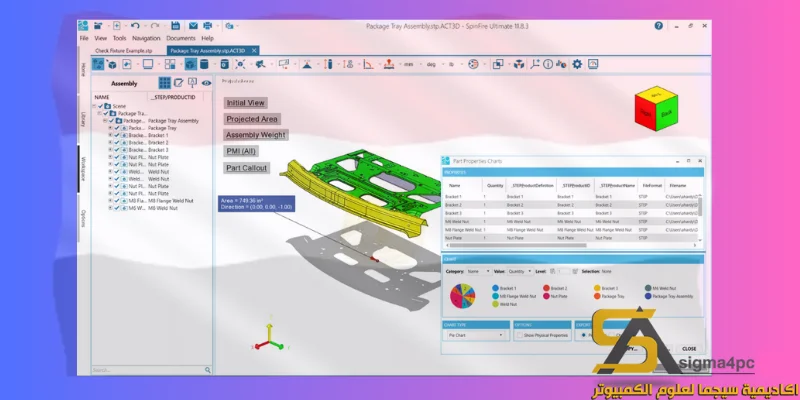Image resolution: width=800 pixels, height=400 pixels.
Task: Click the Bracket 2 red legend swatch
Action: click(x=546, y=288)
